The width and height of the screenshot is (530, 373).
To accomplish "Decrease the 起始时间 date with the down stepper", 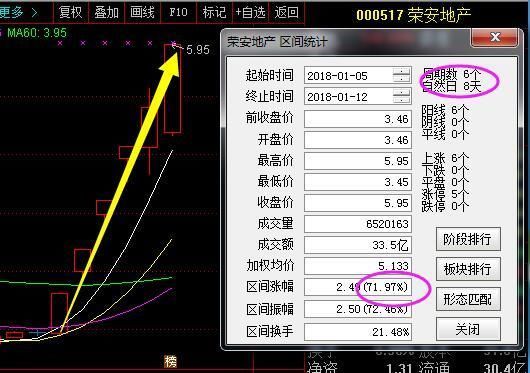I will click(401, 79).
